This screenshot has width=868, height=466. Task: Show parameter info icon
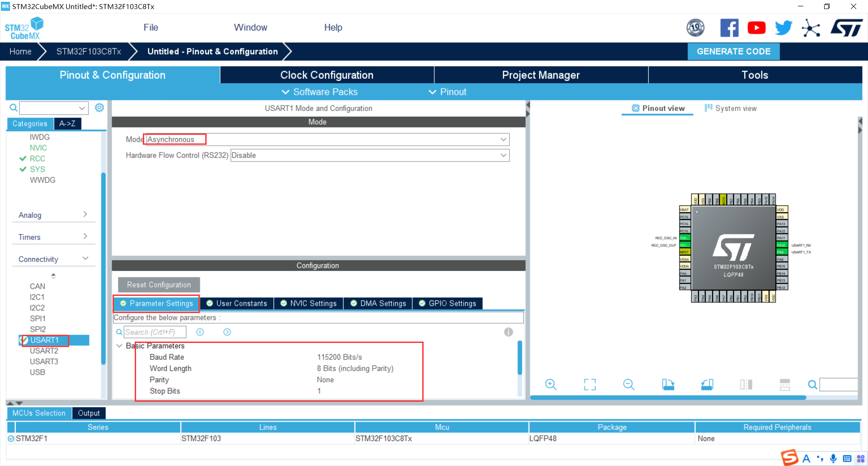point(509,332)
